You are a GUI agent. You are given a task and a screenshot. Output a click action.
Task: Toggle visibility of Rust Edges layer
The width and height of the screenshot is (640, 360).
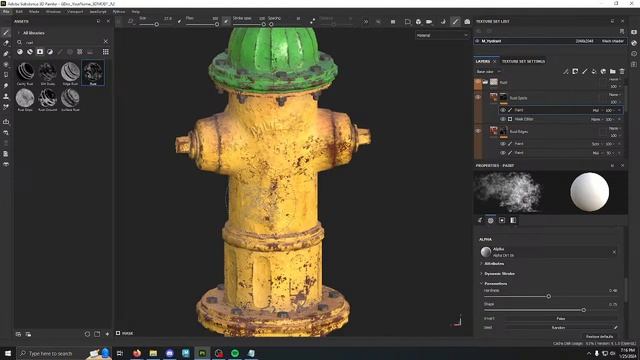coord(478,131)
